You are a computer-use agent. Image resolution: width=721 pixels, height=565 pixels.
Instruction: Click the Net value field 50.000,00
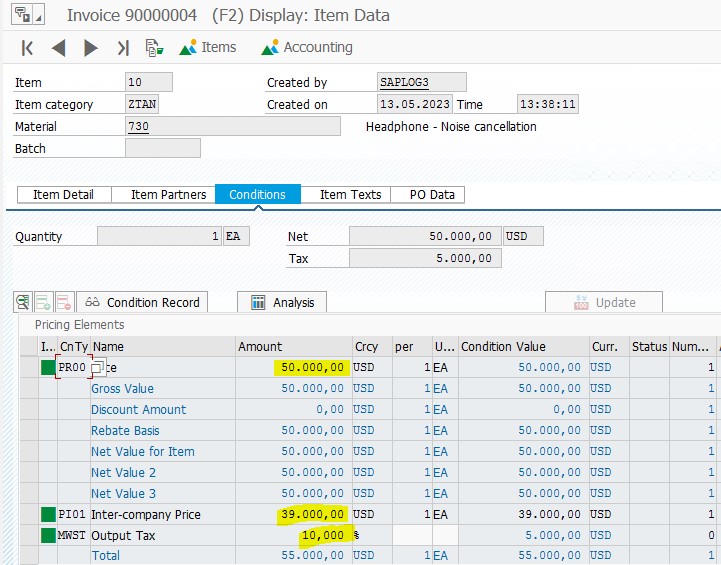[425, 236]
